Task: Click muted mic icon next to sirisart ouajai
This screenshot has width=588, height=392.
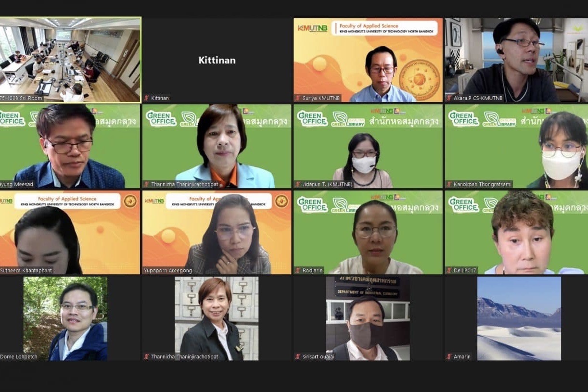Action: 298,356
